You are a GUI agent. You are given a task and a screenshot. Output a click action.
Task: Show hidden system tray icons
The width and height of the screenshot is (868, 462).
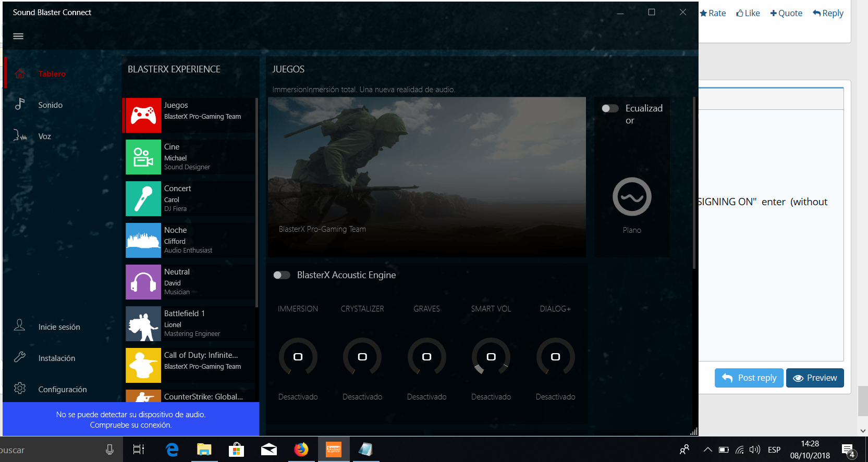point(707,449)
